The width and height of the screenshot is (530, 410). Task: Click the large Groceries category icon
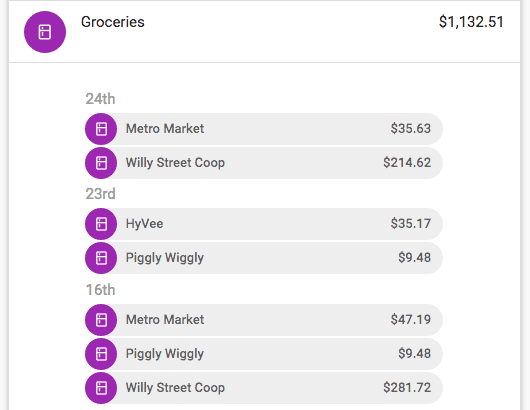point(45,32)
